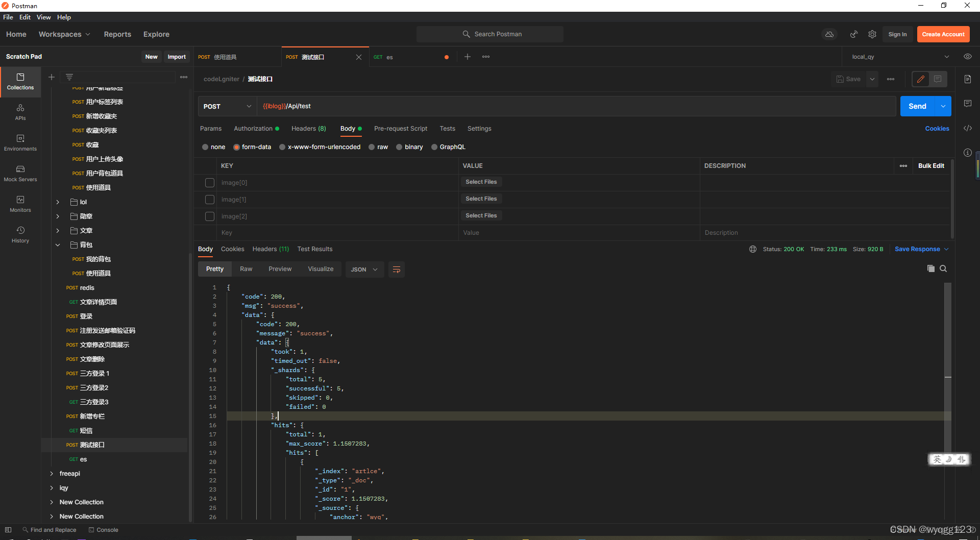Enable the image[0] form field checkbox
Screen dimensions: 980x540
pos(210,183)
